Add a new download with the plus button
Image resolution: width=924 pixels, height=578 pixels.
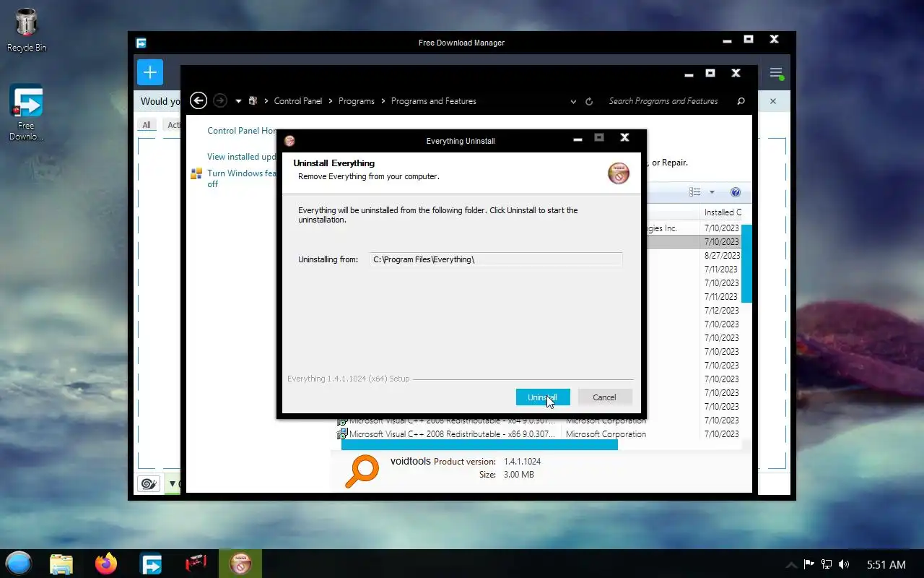(149, 72)
